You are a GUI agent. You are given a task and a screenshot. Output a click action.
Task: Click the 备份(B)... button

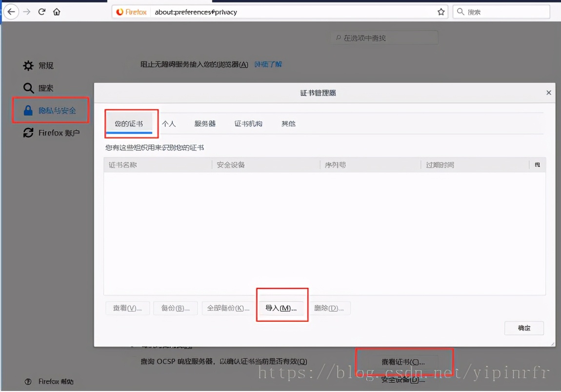[x=175, y=308]
